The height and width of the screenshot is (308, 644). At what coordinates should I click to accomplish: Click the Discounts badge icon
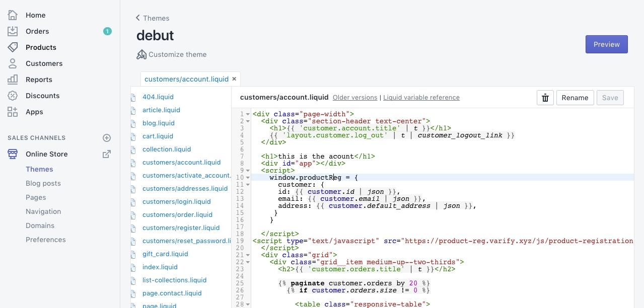[x=13, y=96]
